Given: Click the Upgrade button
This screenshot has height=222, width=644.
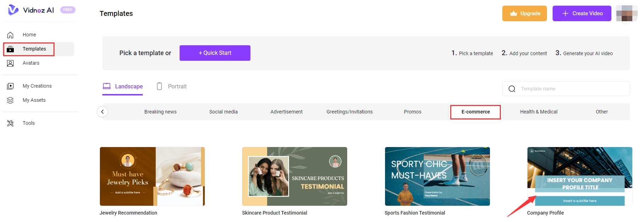Looking at the screenshot, I should [x=524, y=13].
